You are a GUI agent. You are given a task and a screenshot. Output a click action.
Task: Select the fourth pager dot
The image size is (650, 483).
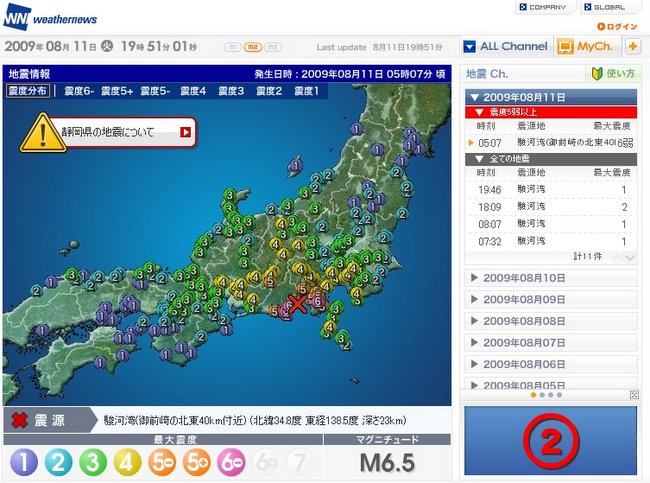coord(559,395)
